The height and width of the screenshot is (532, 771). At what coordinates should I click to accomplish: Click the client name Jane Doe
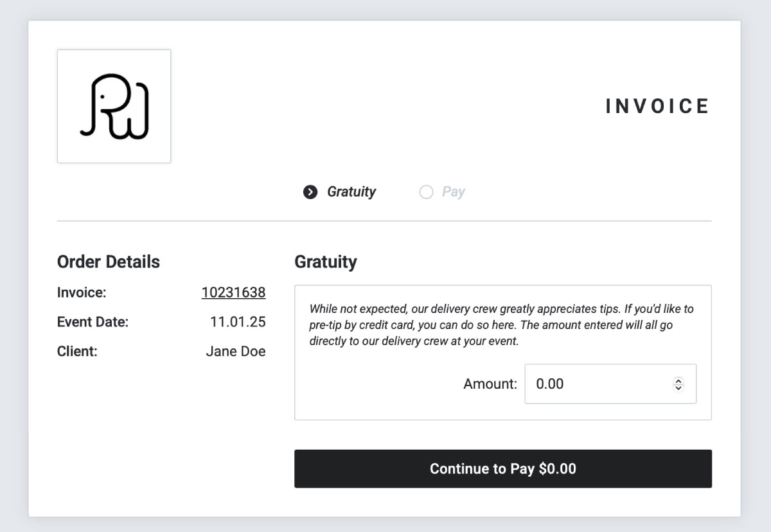[235, 351]
